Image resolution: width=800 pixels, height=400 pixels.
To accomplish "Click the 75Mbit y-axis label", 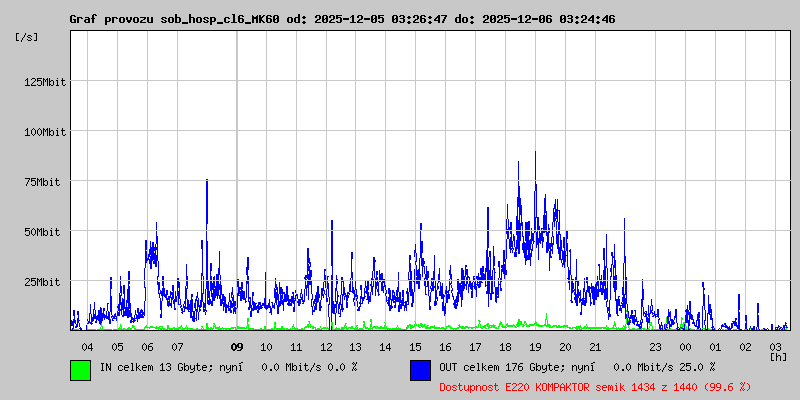I will click(47, 182).
